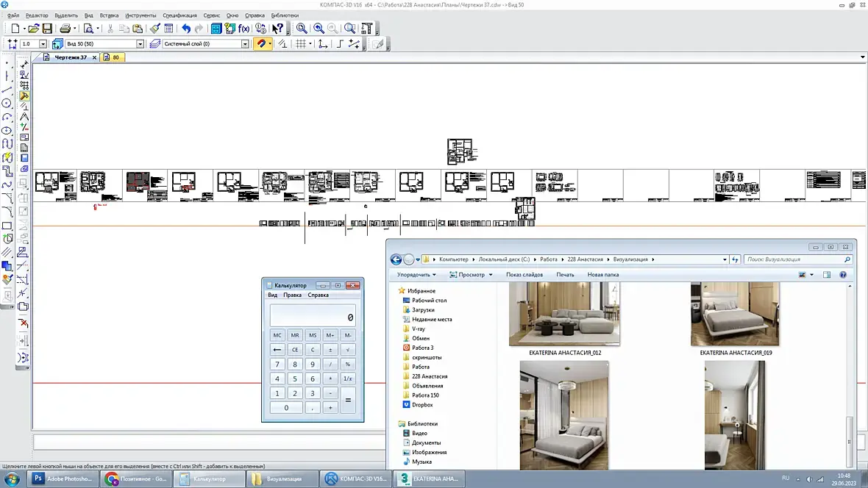868x488 pixels.
Task: Select the arc tool in side panel
Action: [7, 117]
